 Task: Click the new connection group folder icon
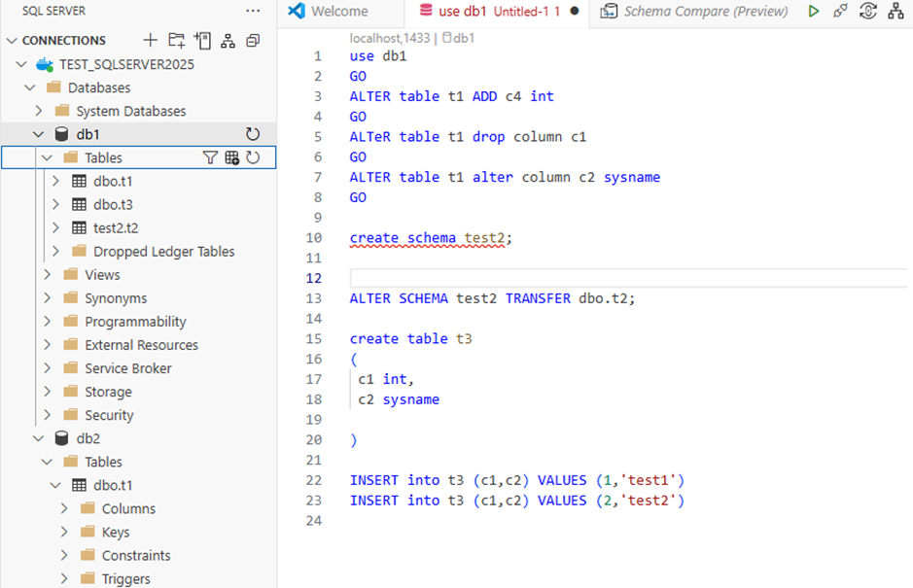[x=176, y=40]
